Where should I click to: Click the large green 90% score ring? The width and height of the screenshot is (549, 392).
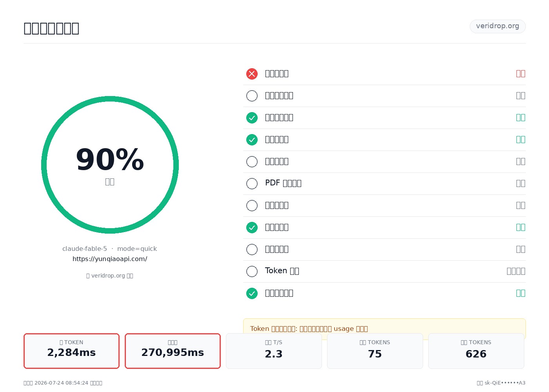pos(110,165)
